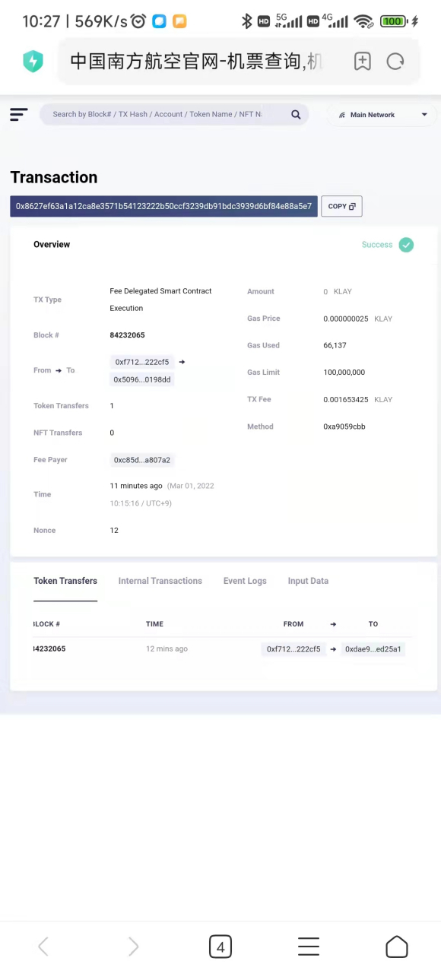Click the search magnifier icon
The height and width of the screenshot is (980, 441).
(x=296, y=115)
